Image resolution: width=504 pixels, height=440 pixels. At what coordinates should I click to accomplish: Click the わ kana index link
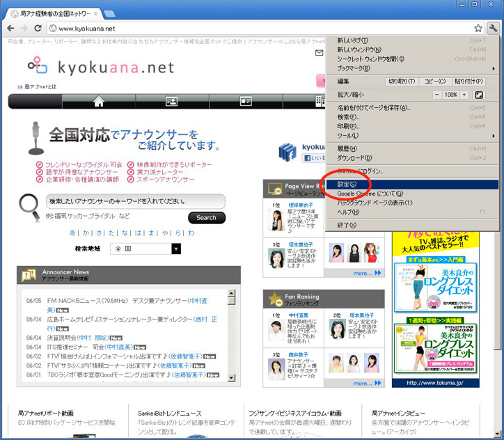pyautogui.click(x=191, y=233)
